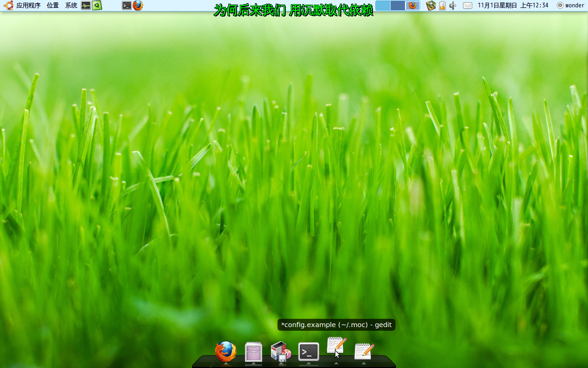The width and height of the screenshot is (588, 368).
Task: Launch terminal from top panel launcher
Action: pyautogui.click(x=127, y=6)
